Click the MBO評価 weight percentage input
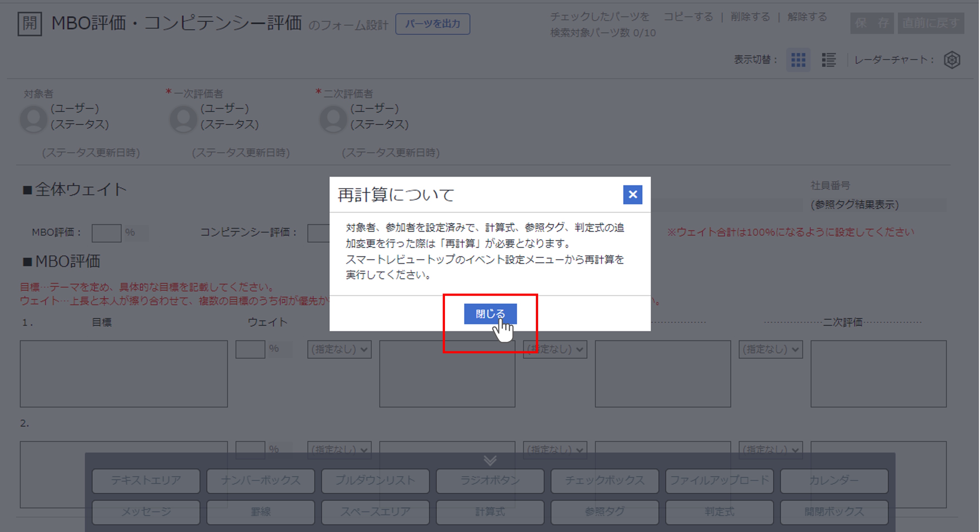 pos(107,233)
